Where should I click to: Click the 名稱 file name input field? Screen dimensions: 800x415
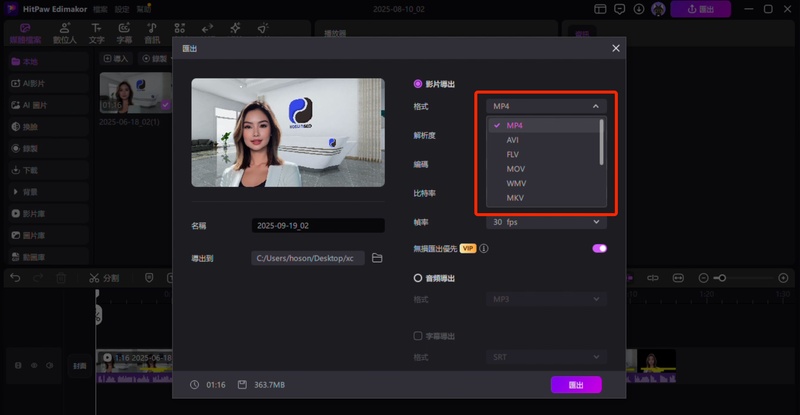318,226
